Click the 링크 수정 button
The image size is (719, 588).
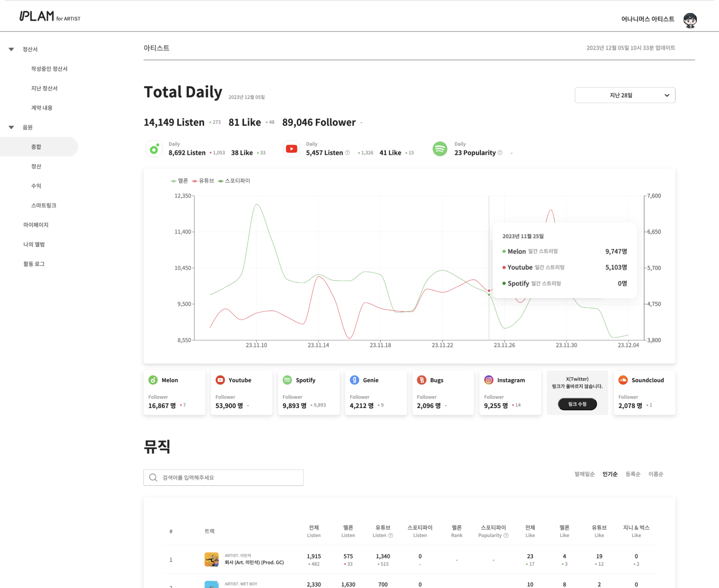pyautogui.click(x=577, y=404)
